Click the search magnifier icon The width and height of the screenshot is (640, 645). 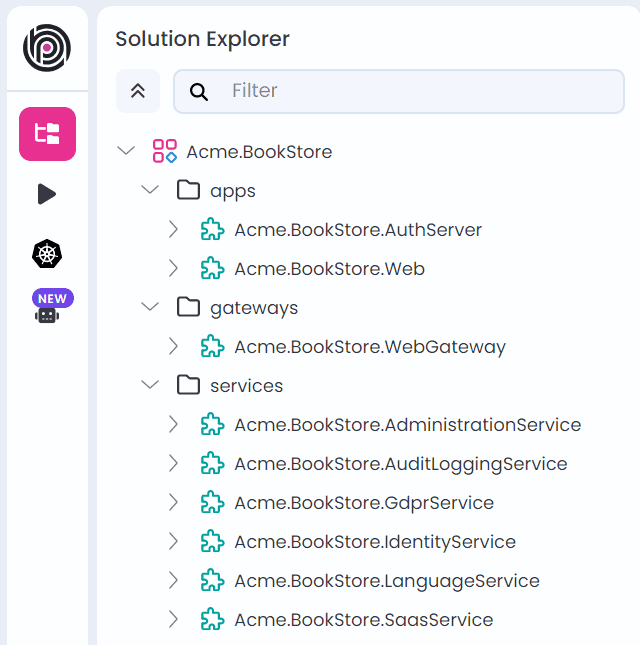[199, 92]
